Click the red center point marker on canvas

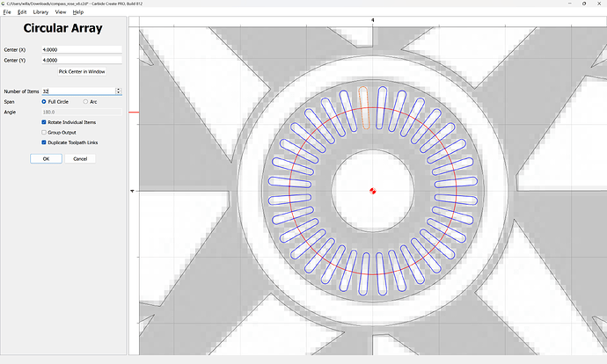(372, 190)
